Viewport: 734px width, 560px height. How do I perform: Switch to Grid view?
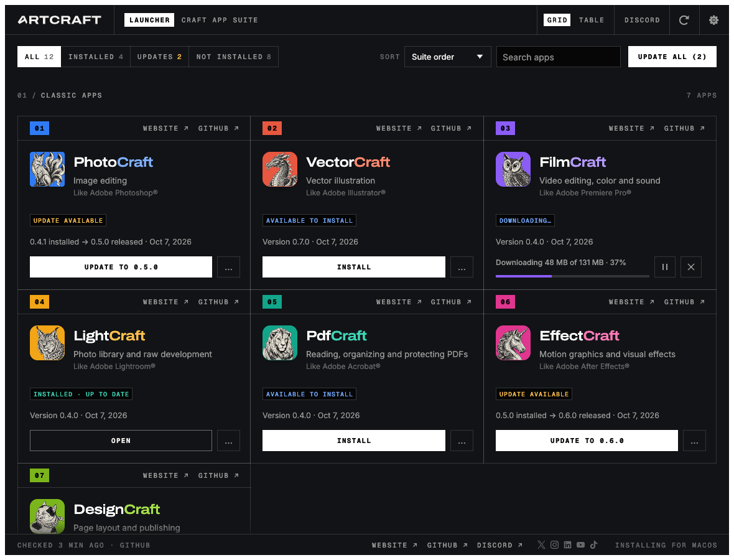coord(557,20)
